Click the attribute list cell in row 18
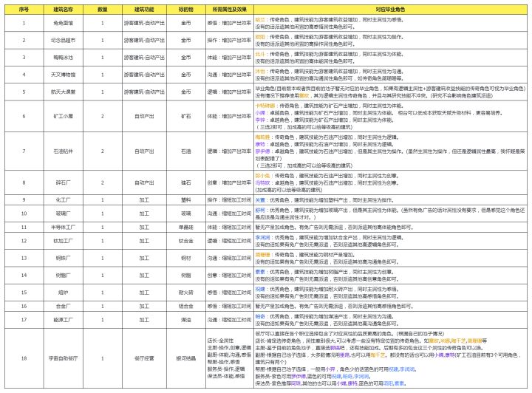The image size is (532, 393). [x=230, y=358]
